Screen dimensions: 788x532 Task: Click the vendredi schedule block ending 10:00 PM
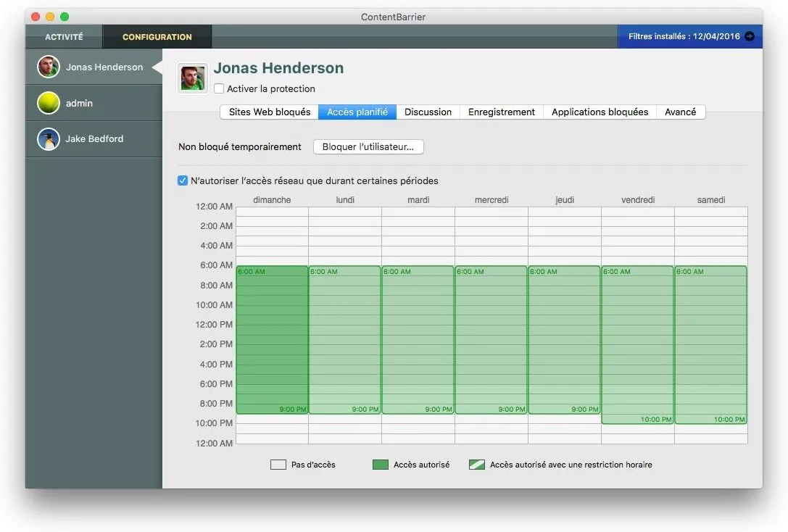coord(637,344)
